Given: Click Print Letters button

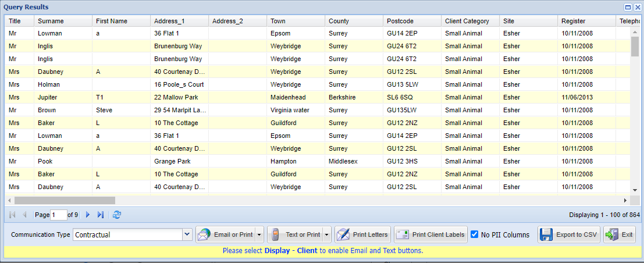Looking at the screenshot, I should point(362,234).
